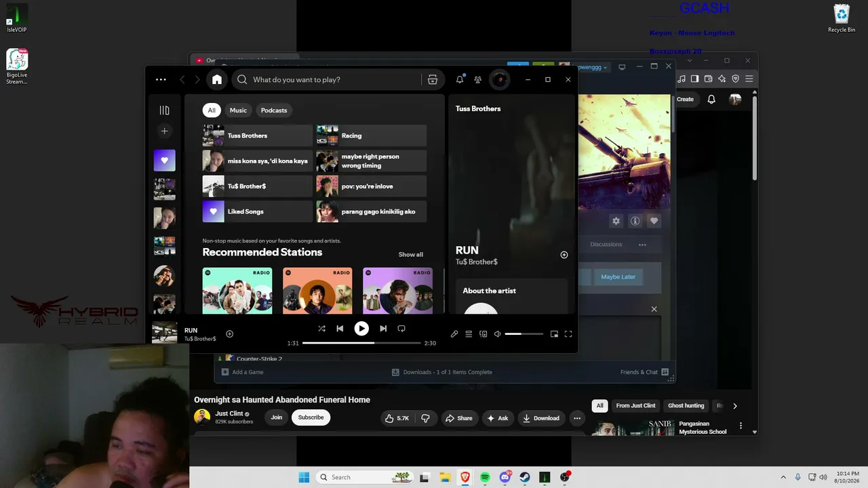868x488 pixels.
Task: Open the Tu$ Brother$ artist tile
Action: point(258,186)
